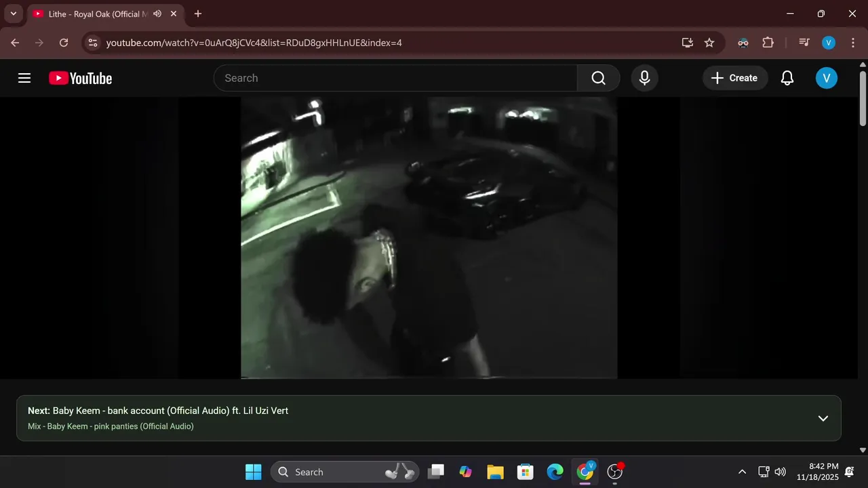Go to YouTube home via logo
The image size is (868, 488).
pos(80,79)
